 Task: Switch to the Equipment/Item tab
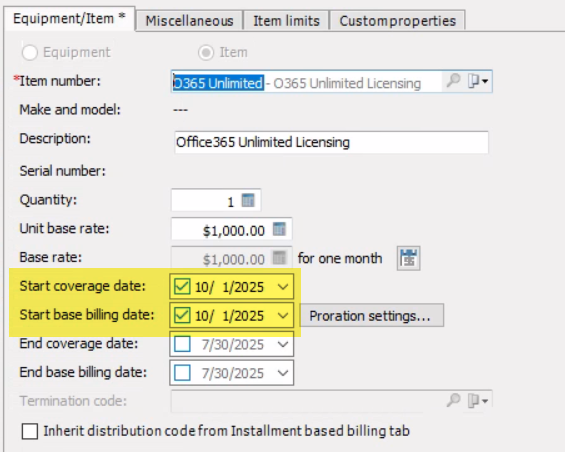click(70, 18)
